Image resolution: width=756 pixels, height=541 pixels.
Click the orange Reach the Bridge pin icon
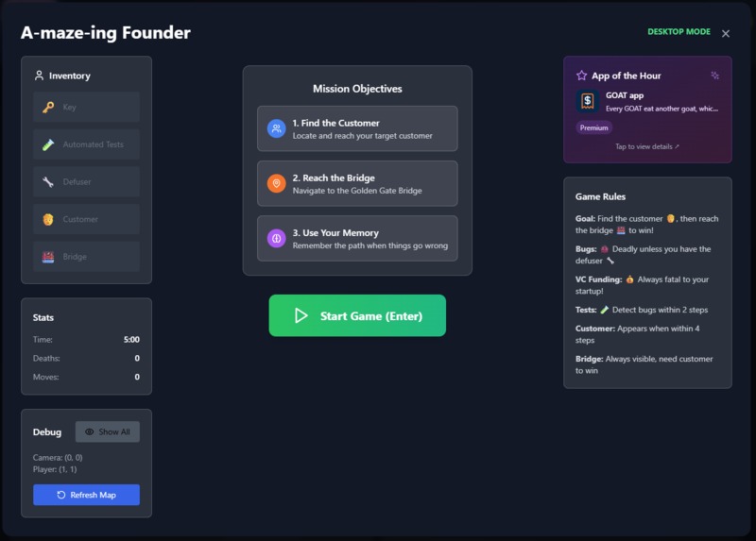point(276,183)
